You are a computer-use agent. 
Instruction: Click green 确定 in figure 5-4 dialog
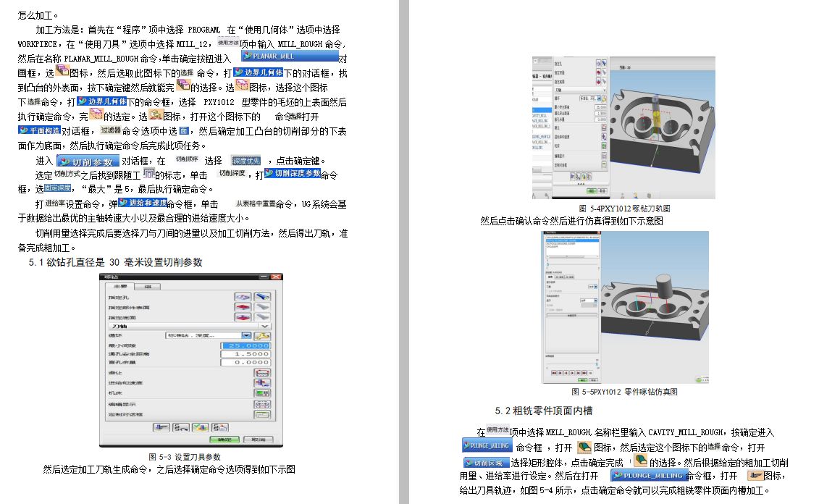point(592,191)
